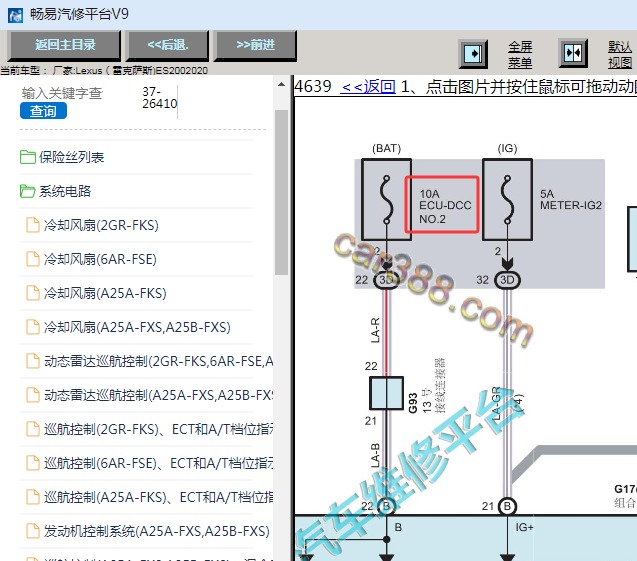Click the (IG) fuse symbol
Image resolution: width=637 pixels, height=561 pixels.
[507, 199]
